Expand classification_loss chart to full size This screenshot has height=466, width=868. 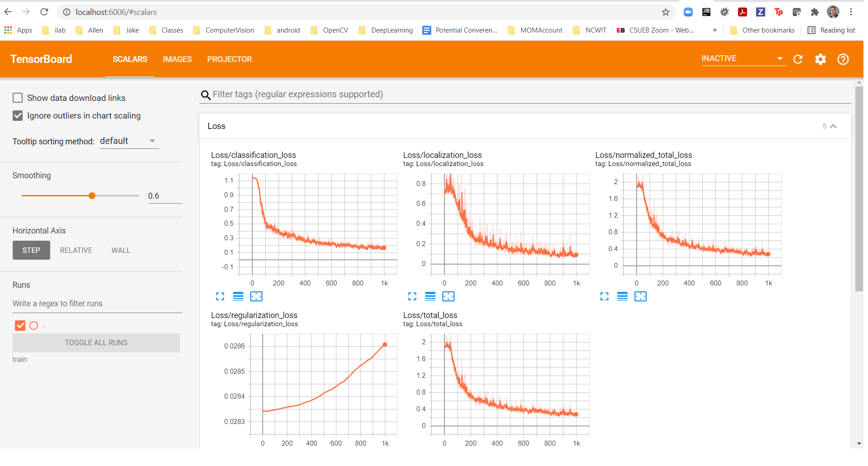click(x=220, y=296)
